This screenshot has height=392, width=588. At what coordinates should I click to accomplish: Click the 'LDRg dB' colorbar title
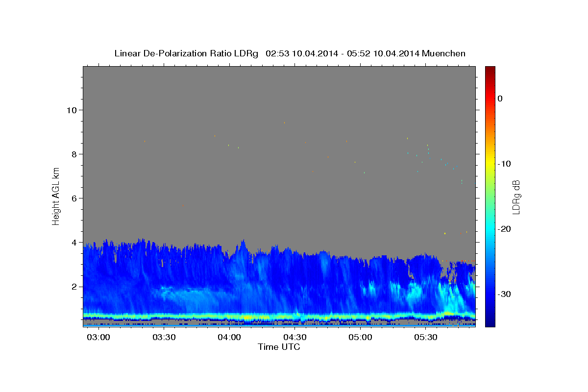[x=516, y=196]
